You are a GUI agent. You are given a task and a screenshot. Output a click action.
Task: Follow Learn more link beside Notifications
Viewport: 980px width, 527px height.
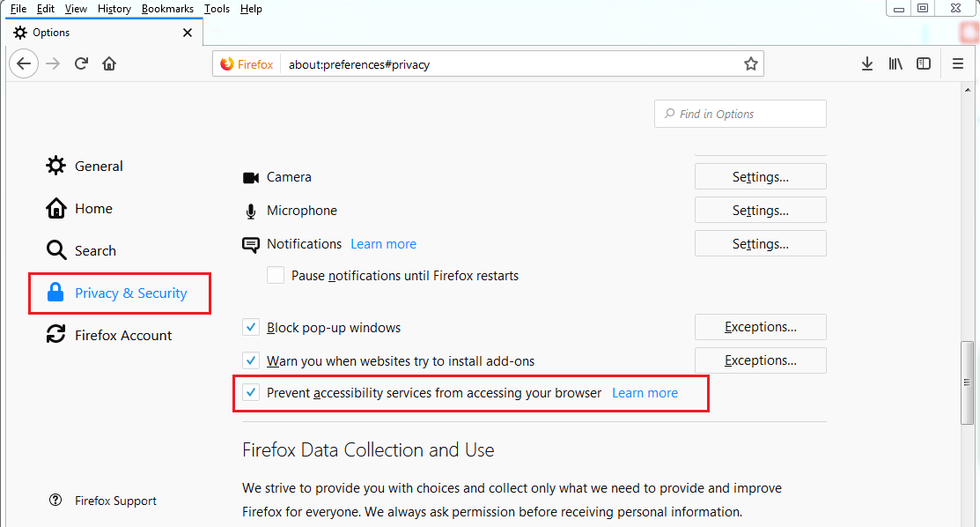coord(383,244)
